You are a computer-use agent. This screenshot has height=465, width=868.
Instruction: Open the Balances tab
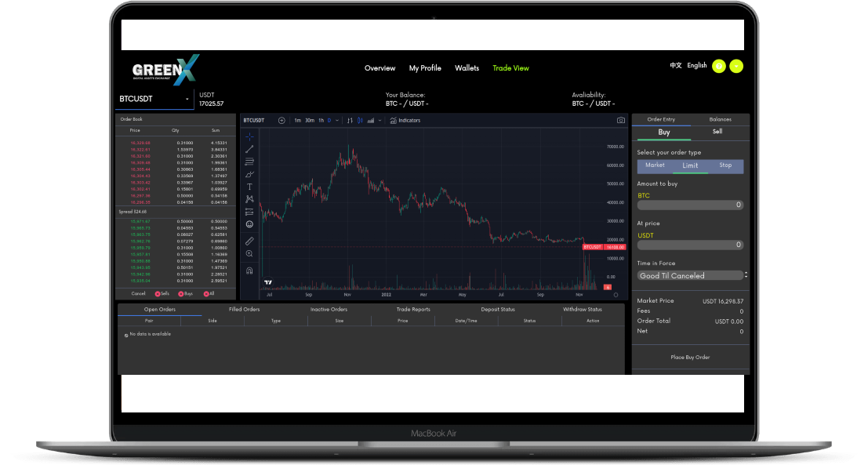(x=720, y=119)
